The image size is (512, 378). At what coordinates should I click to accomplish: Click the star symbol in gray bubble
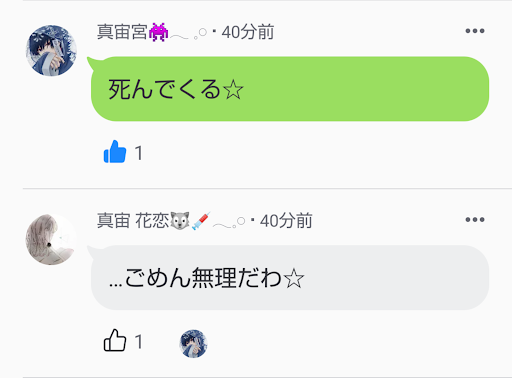pos(294,279)
